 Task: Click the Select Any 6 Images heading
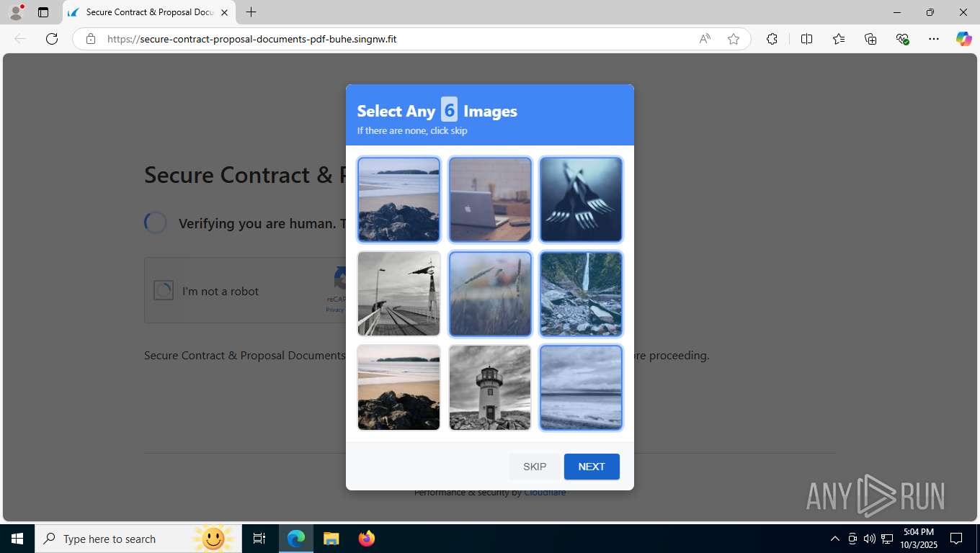[437, 110]
